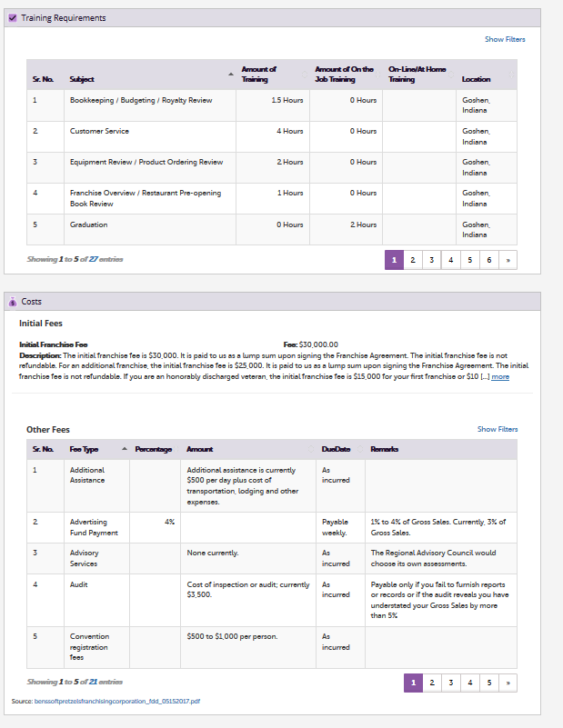Advance Other Fees to next page arrow

[x=508, y=683]
